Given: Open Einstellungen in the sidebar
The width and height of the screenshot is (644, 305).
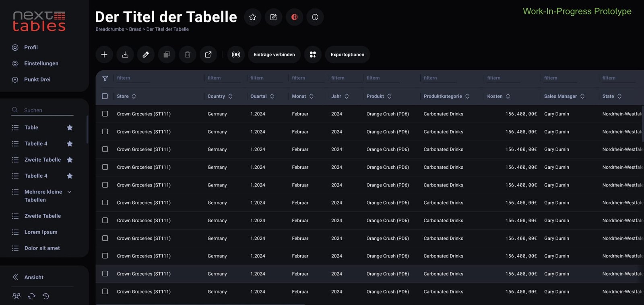Looking at the screenshot, I should tap(41, 63).
